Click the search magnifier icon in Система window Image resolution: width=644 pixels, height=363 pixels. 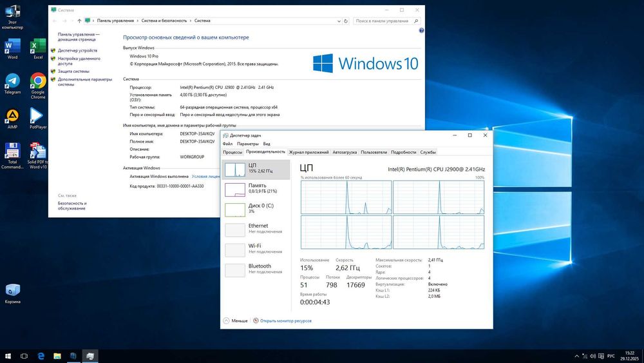click(x=416, y=21)
